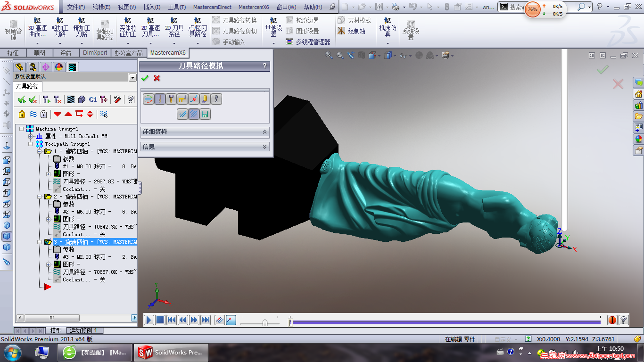The height and width of the screenshot is (362, 644).
Task: Open the Windows Start menu orb
Action: tap(12, 352)
